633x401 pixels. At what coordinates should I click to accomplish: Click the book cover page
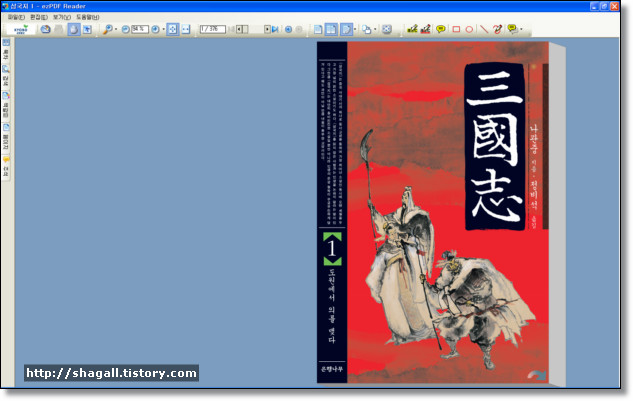433,212
